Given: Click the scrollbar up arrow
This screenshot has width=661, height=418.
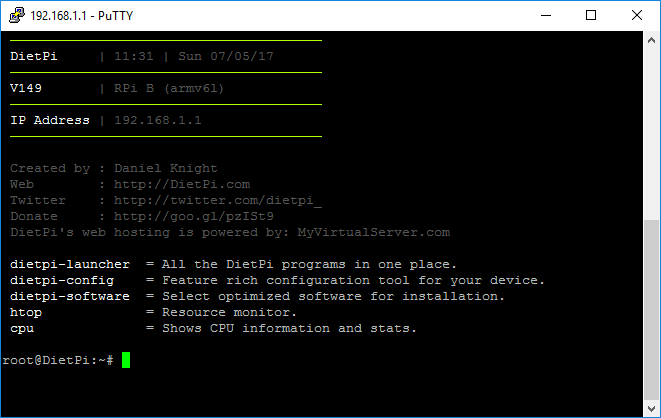Looking at the screenshot, I should [651, 40].
